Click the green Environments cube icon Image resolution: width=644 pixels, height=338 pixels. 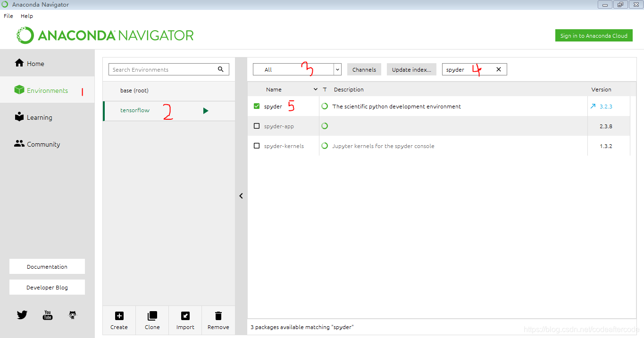tap(19, 90)
